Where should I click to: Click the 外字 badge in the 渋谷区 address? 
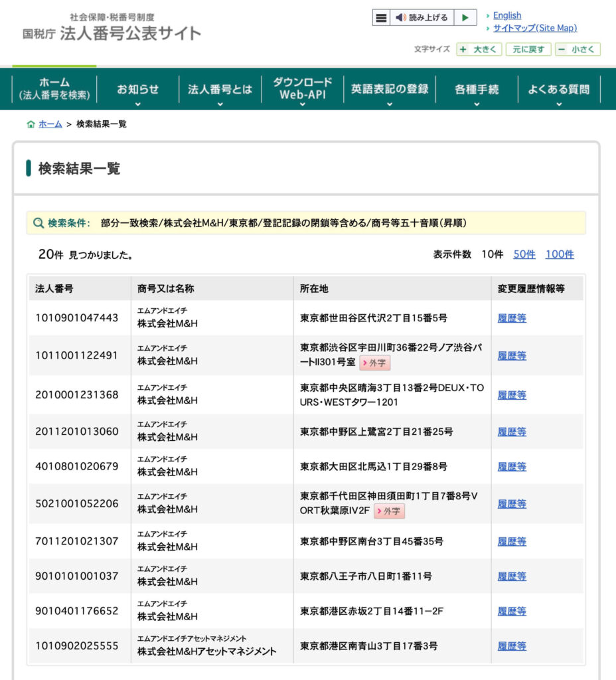tap(375, 363)
